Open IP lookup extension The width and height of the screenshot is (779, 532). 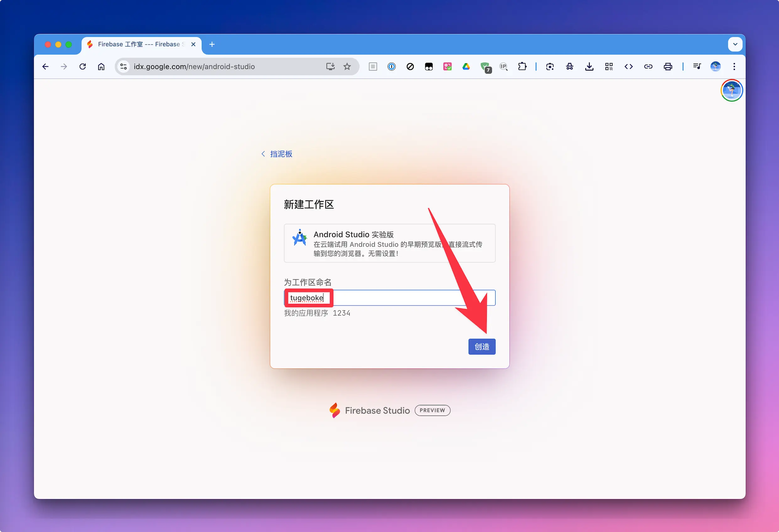tap(503, 67)
